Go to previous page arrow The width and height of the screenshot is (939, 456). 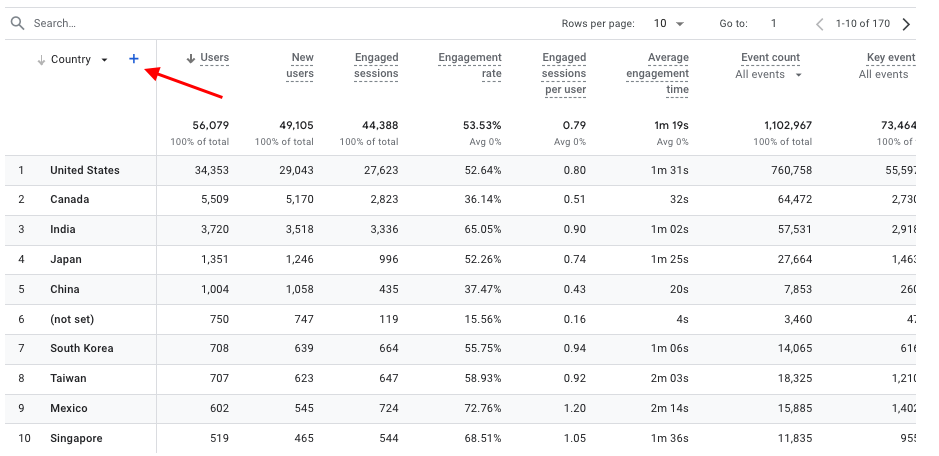pyautogui.click(x=820, y=23)
